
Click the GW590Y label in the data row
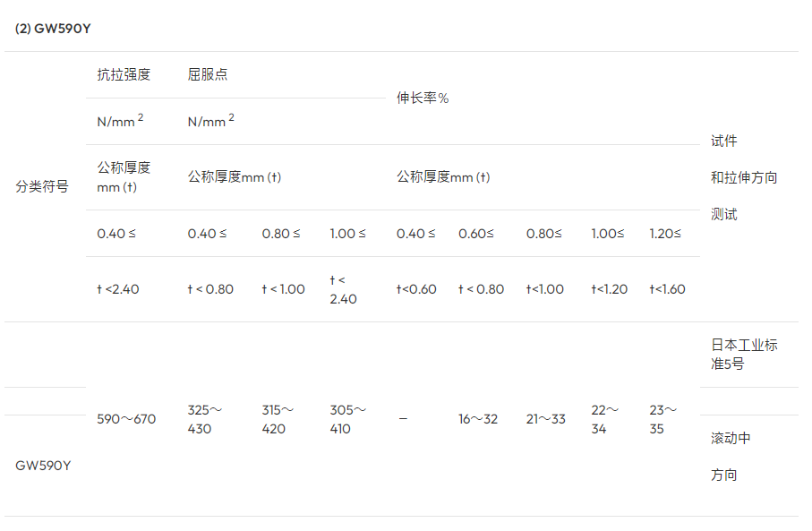tap(43, 466)
